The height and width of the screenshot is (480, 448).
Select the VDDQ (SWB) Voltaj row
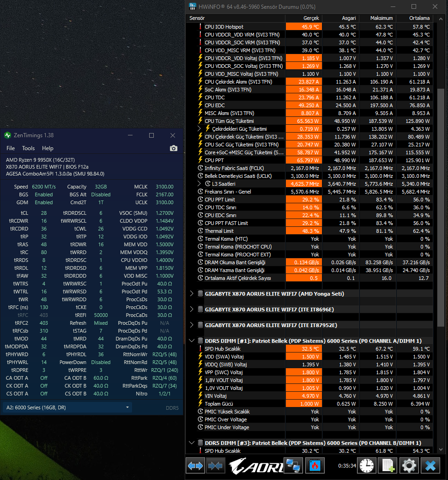point(310,365)
